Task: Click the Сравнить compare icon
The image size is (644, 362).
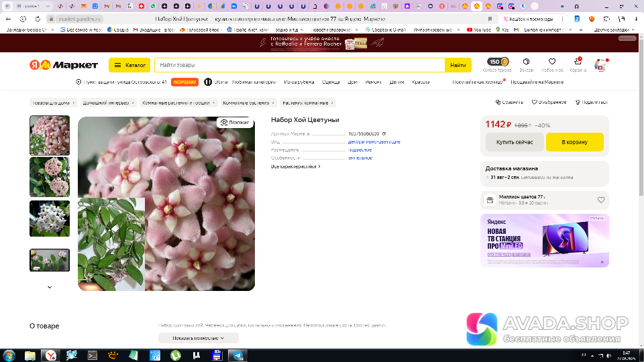Action: pyautogui.click(x=509, y=103)
